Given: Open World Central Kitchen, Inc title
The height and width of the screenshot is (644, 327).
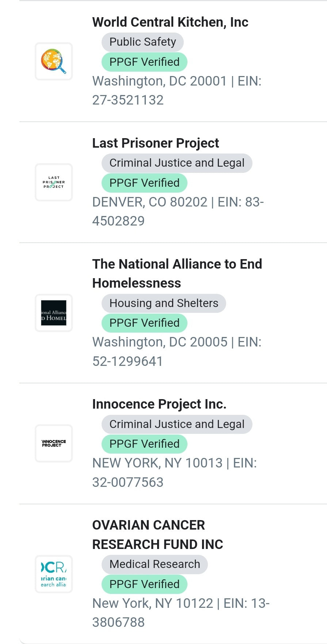Looking at the screenshot, I should (170, 22).
